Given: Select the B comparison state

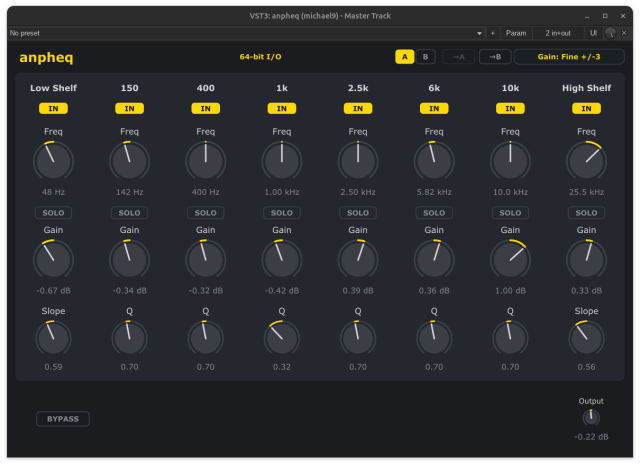Looking at the screenshot, I should click(425, 57).
